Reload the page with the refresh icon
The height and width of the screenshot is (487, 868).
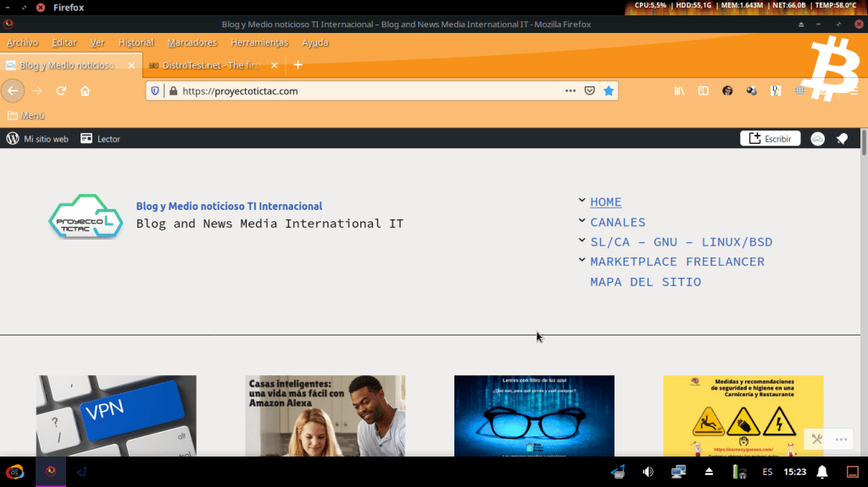[61, 91]
